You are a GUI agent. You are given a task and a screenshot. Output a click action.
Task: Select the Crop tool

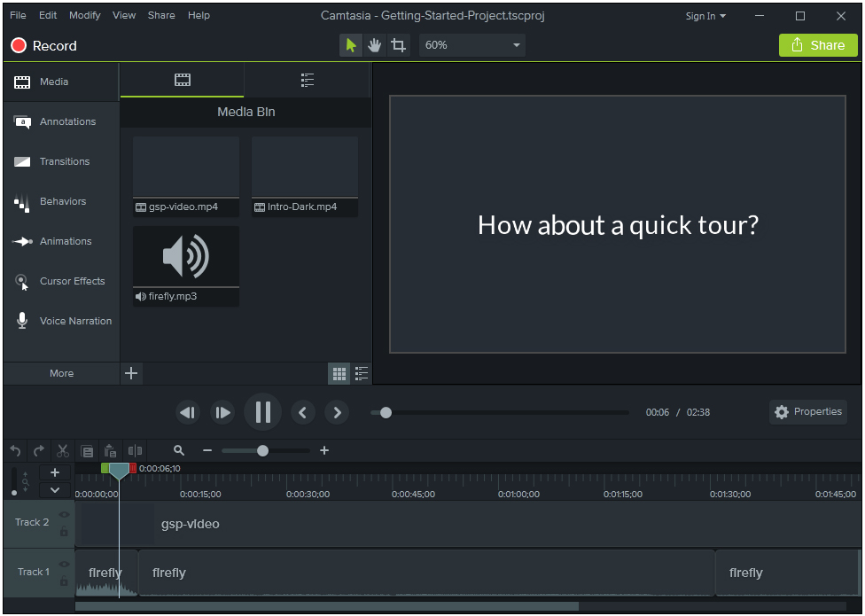398,45
